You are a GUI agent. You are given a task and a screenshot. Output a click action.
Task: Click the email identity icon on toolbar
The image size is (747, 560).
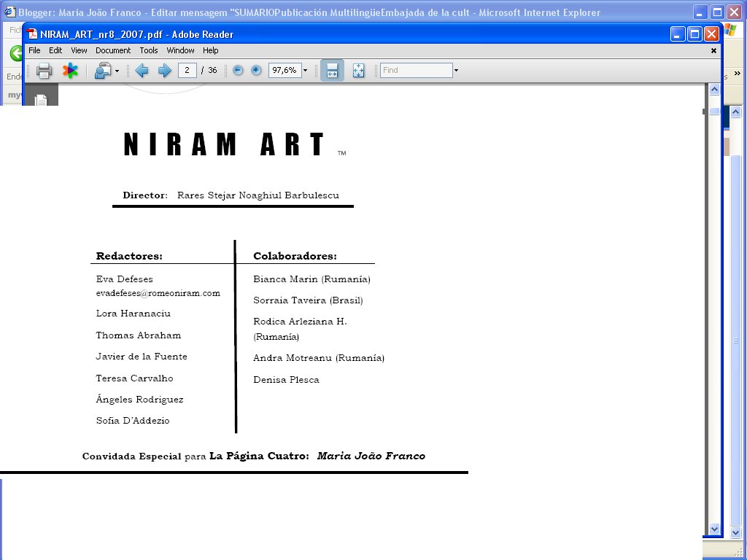pos(102,70)
